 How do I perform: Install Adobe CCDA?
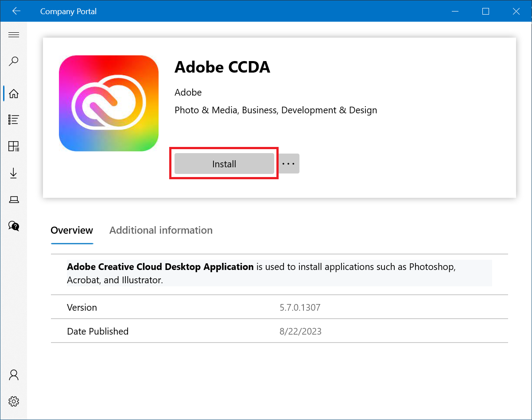(224, 164)
